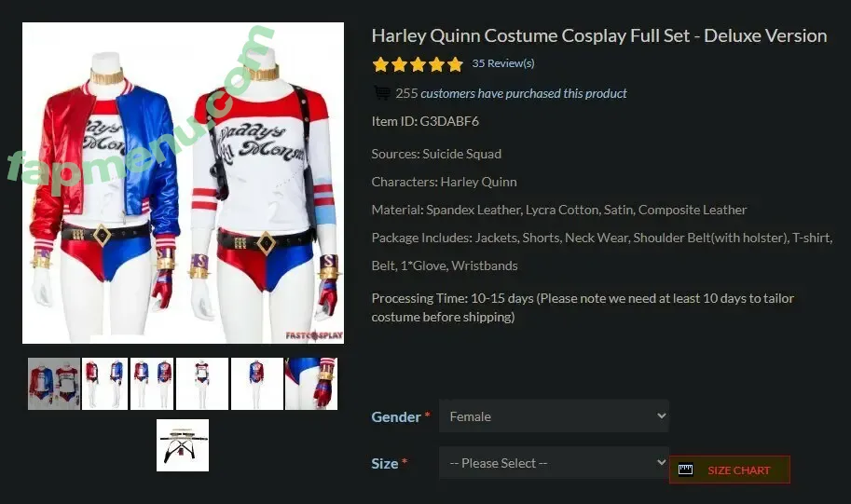Click the shopping cart icon

tap(382, 93)
